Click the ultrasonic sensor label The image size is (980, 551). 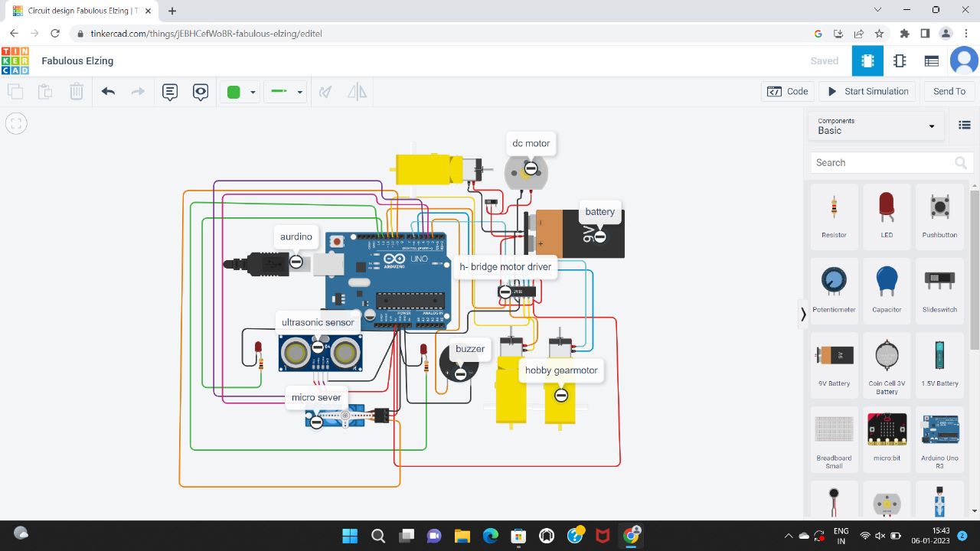(x=318, y=322)
